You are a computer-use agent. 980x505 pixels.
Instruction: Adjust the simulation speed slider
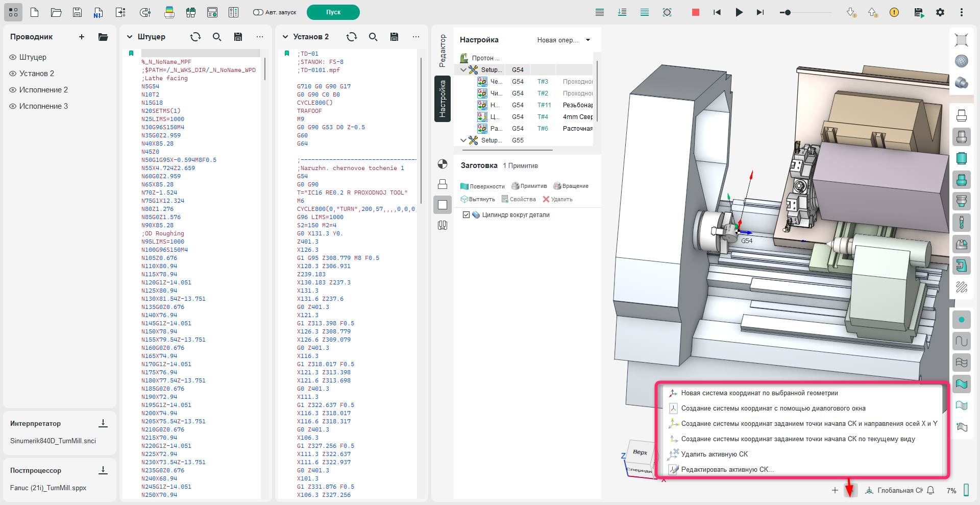point(788,12)
